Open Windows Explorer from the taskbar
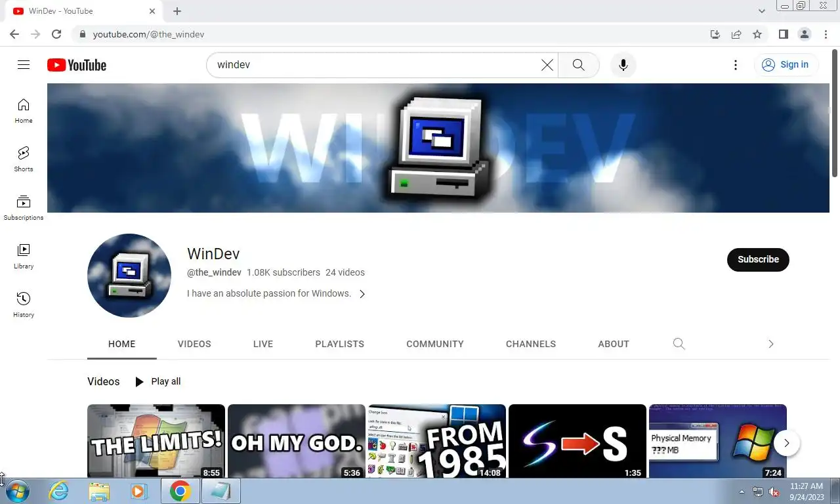840x504 pixels. (99, 491)
